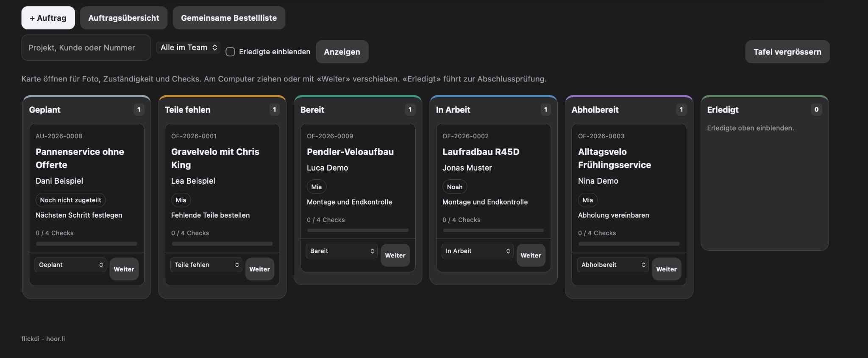
Task: Click the Noah assignee badge
Action: tap(455, 187)
